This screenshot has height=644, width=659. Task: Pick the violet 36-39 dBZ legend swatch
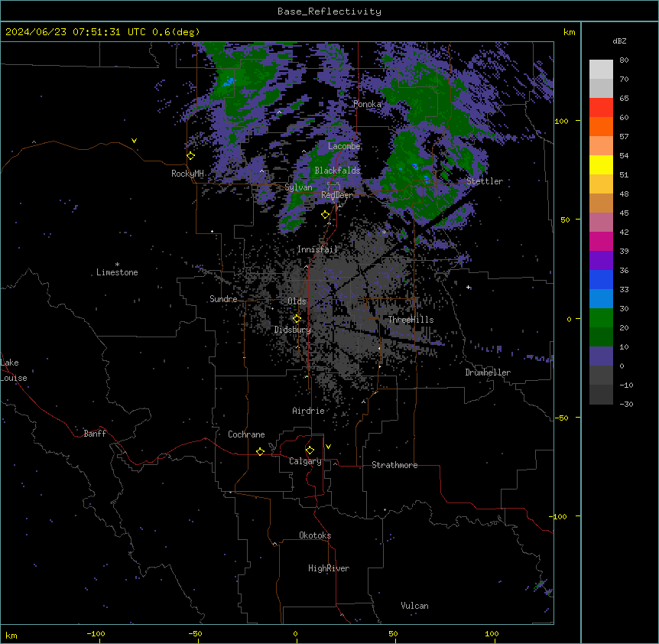[601, 260]
